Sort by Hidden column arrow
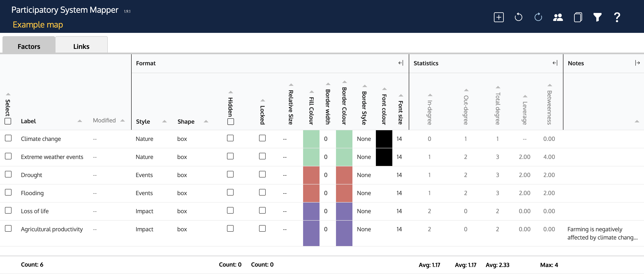644x274 pixels. click(x=230, y=92)
